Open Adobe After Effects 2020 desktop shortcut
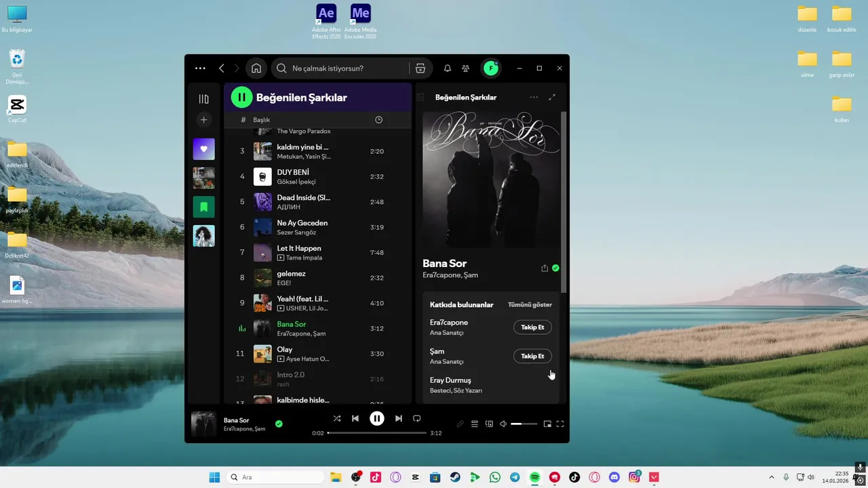The height and width of the screenshot is (488, 868). click(326, 22)
